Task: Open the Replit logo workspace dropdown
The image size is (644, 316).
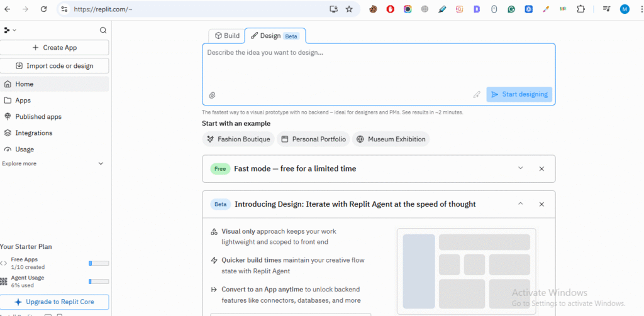Action: tap(9, 30)
